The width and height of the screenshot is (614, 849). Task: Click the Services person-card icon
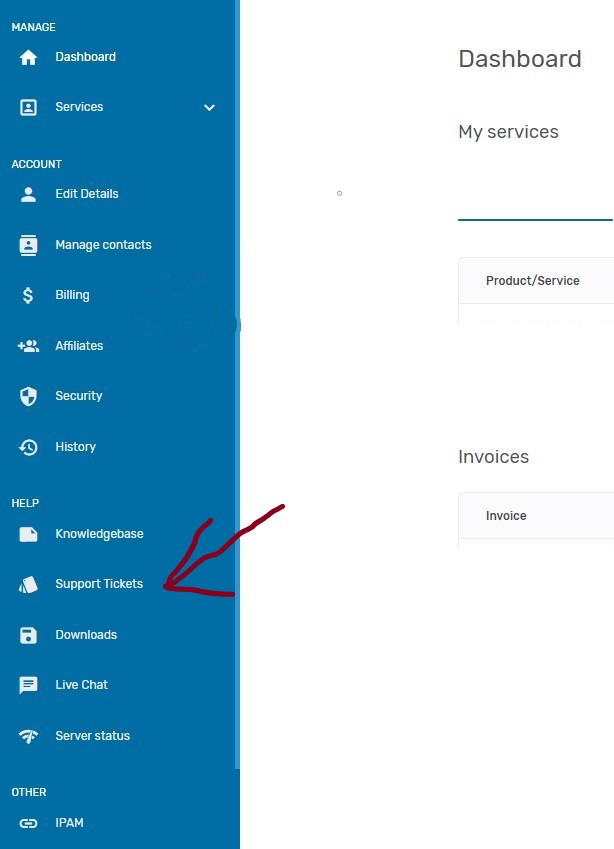point(28,107)
